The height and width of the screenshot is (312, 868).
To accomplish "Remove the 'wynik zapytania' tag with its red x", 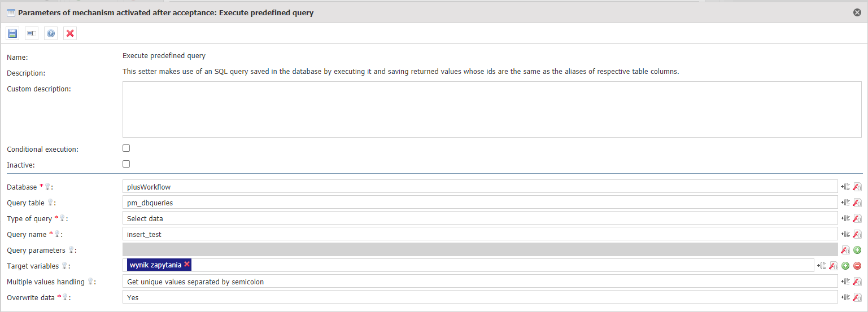I will [x=187, y=265].
